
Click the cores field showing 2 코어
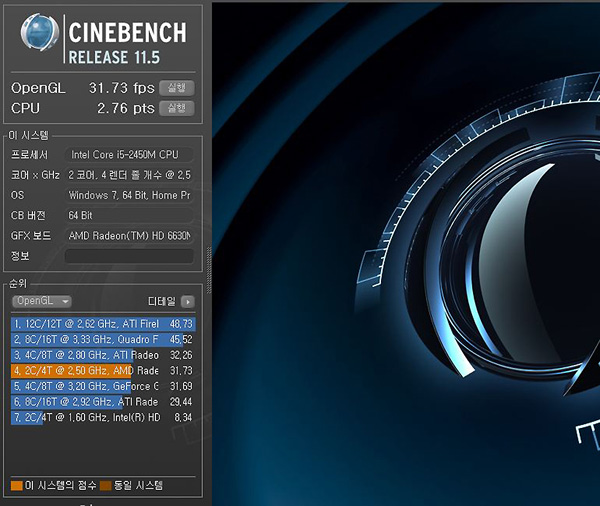tap(129, 175)
